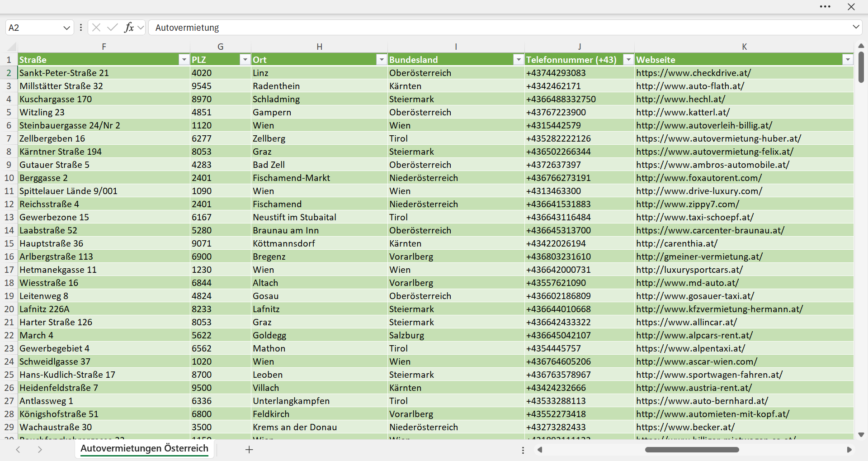The image size is (868, 461).
Task: Click the Name Box showing A2
Action: [x=34, y=28]
